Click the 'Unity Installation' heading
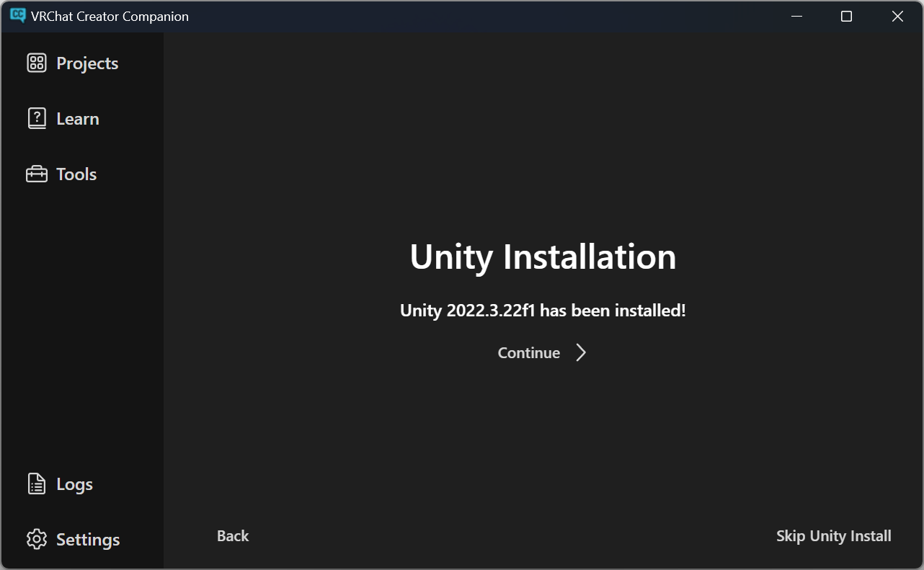This screenshot has width=924, height=570. tap(543, 257)
